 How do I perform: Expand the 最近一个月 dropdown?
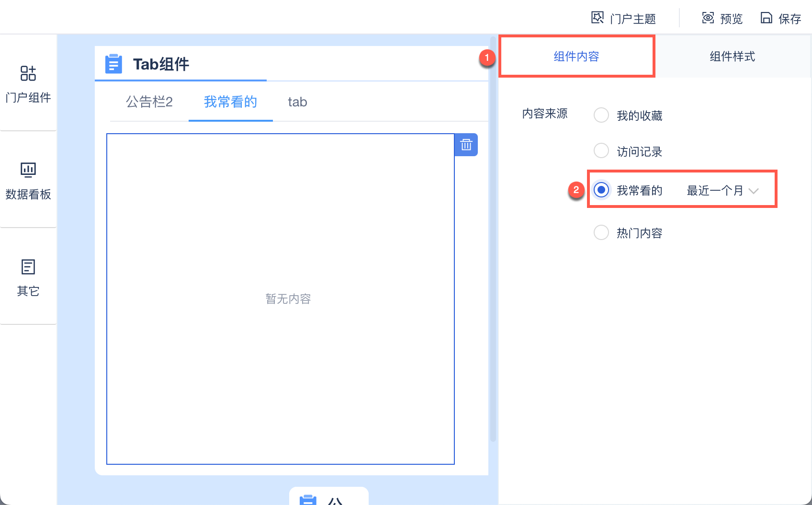coord(722,191)
